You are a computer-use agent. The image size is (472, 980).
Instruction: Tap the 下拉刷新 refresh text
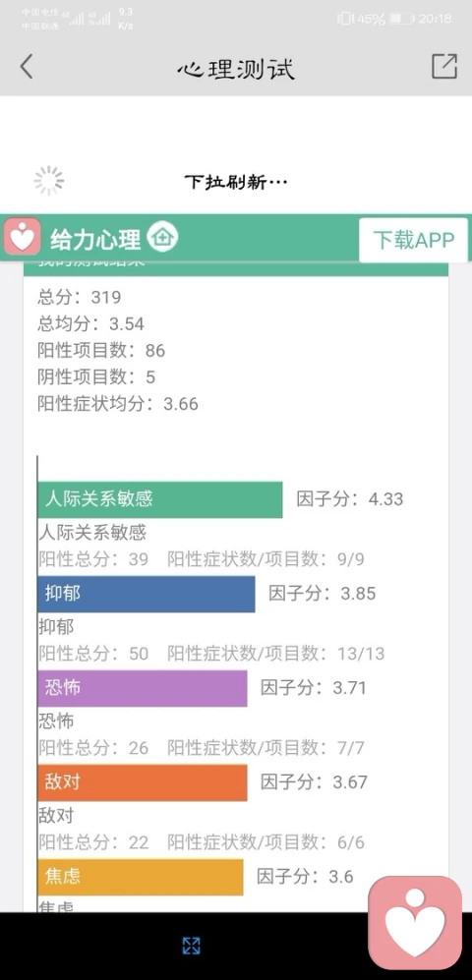236,182
